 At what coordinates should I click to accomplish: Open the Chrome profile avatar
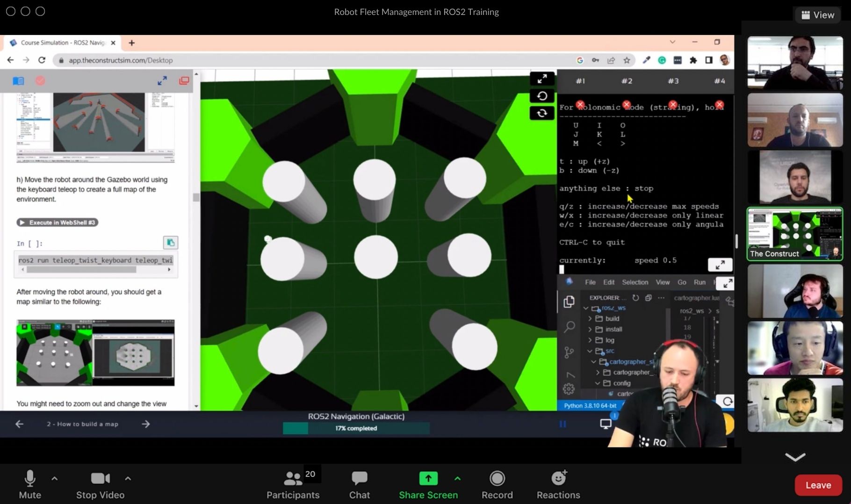pyautogui.click(x=725, y=60)
